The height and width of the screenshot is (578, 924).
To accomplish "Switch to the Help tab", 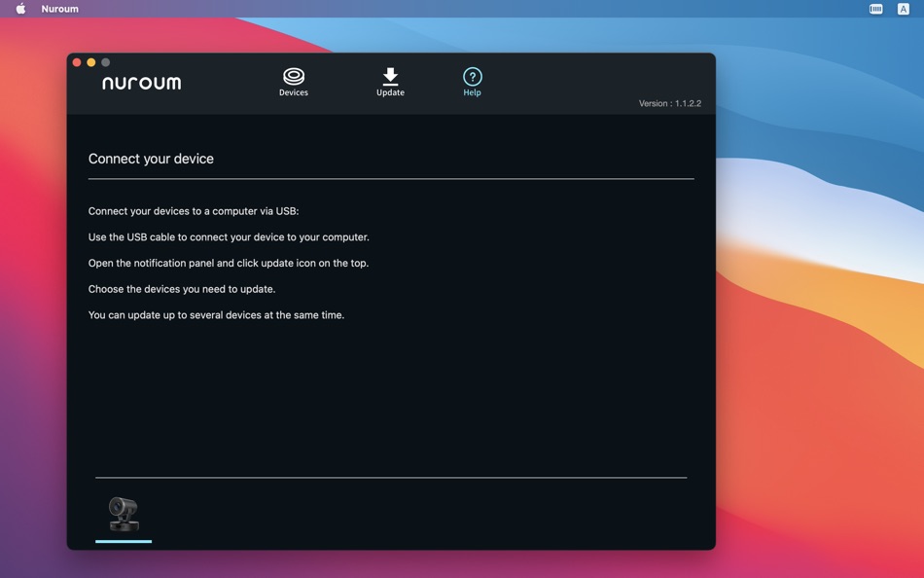I will [x=472, y=80].
